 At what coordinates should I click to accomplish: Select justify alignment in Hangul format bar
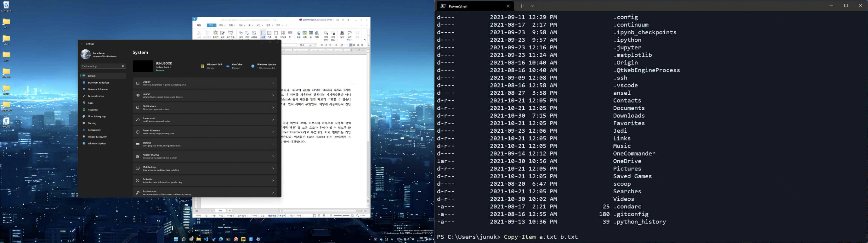(351, 45)
